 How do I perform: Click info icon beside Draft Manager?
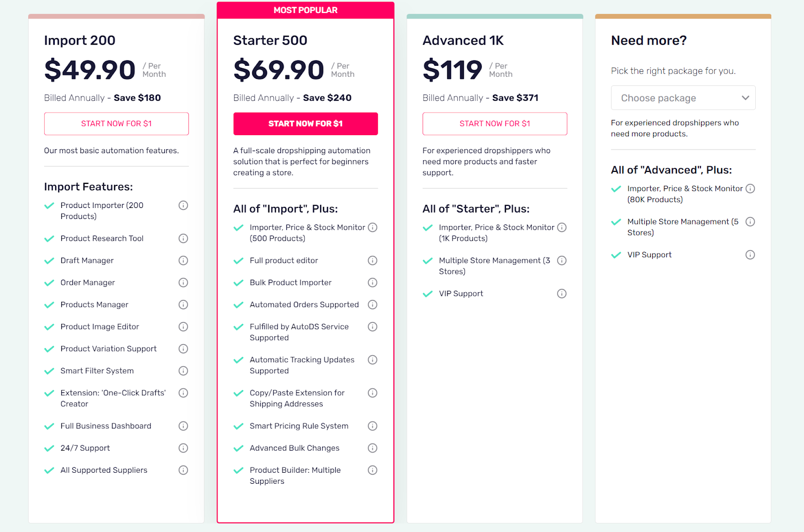[183, 261]
